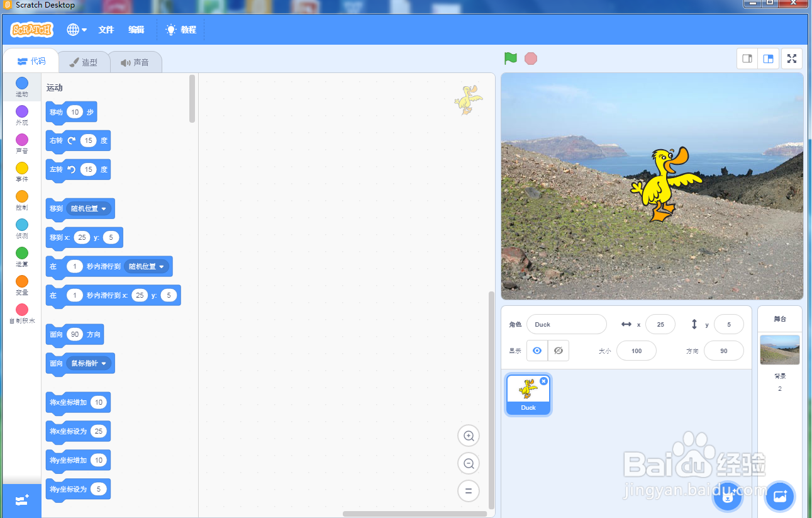This screenshot has width=812, height=518.
Task: Open 随机位置 dropdown in 滑行到 block
Action: (x=147, y=266)
